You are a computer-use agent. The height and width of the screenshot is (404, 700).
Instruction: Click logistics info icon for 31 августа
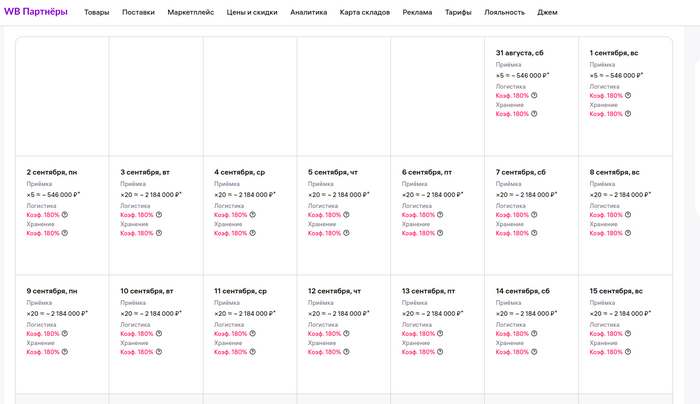click(534, 96)
